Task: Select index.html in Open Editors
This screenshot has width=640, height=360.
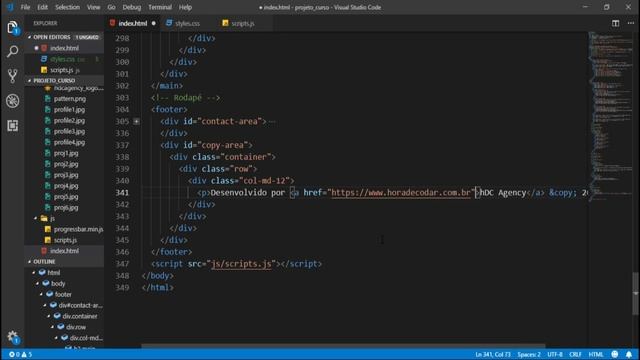Action: [x=64, y=48]
